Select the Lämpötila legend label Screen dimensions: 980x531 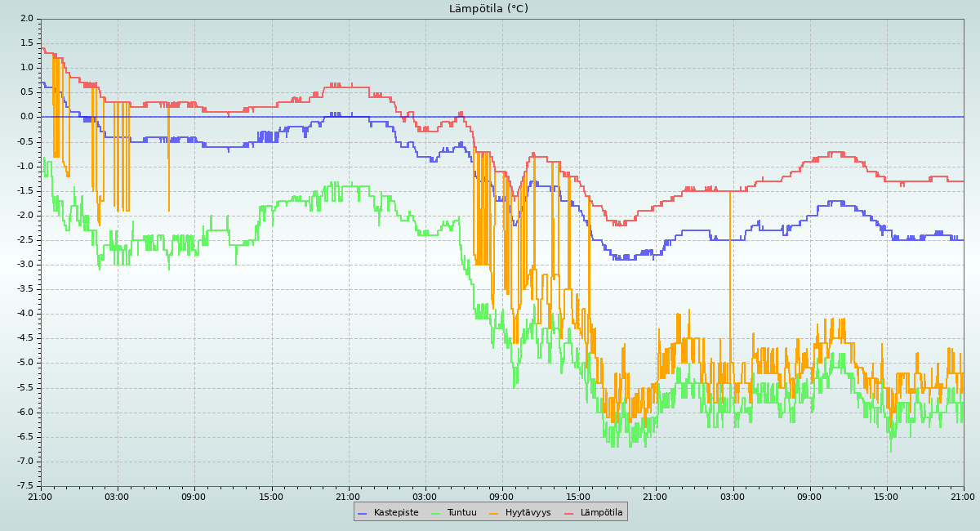tap(601, 513)
